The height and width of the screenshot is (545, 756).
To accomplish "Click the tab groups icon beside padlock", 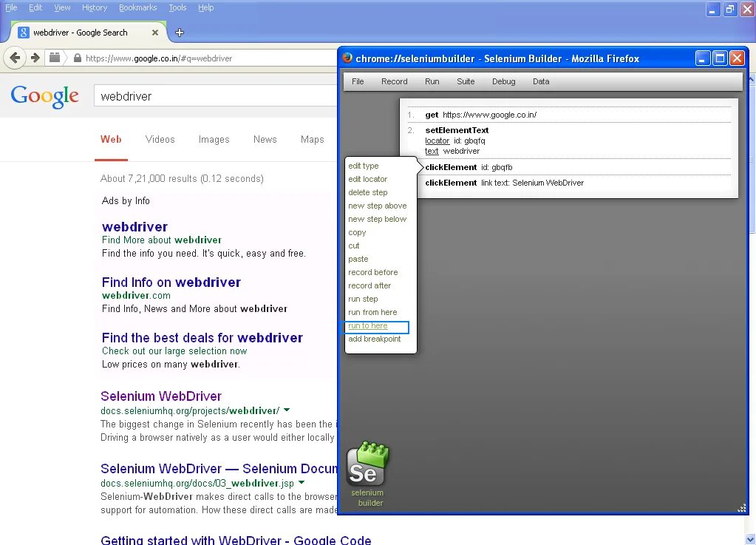I will point(55,58).
